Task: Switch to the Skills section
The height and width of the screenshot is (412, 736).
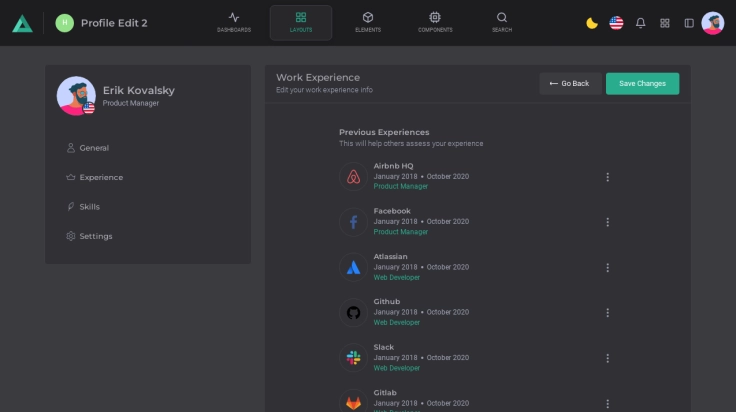Action: (89, 207)
